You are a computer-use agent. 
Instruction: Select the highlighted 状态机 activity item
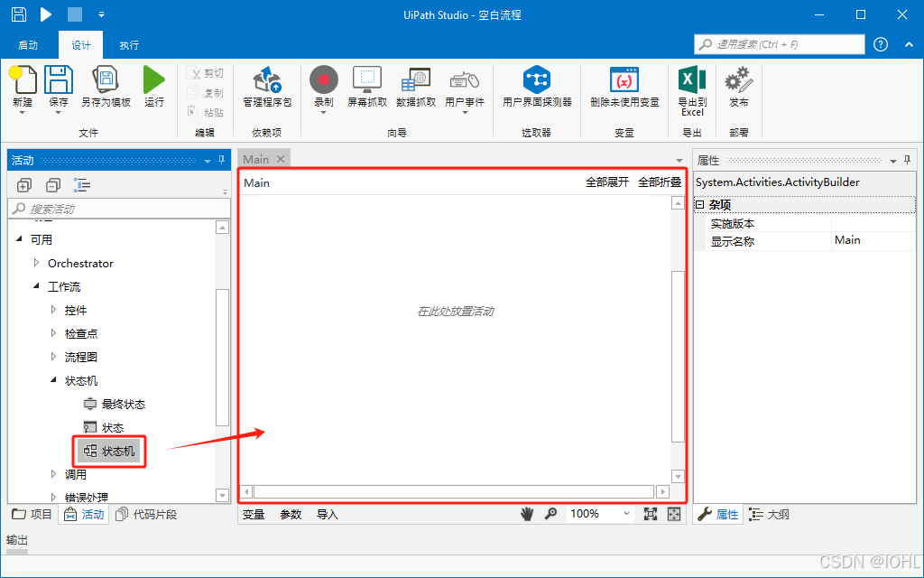pyautogui.click(x=109, y=452)
